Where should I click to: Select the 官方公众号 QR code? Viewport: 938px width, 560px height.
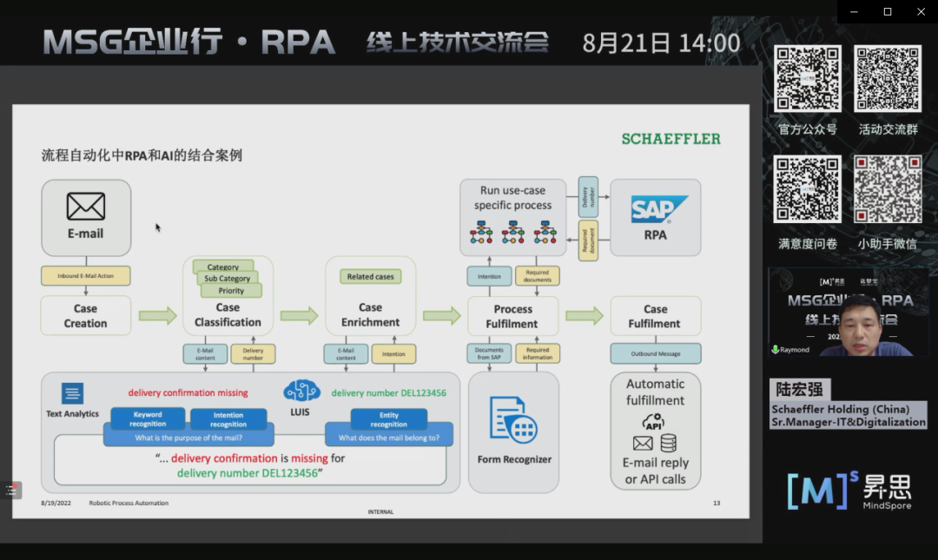808,79
